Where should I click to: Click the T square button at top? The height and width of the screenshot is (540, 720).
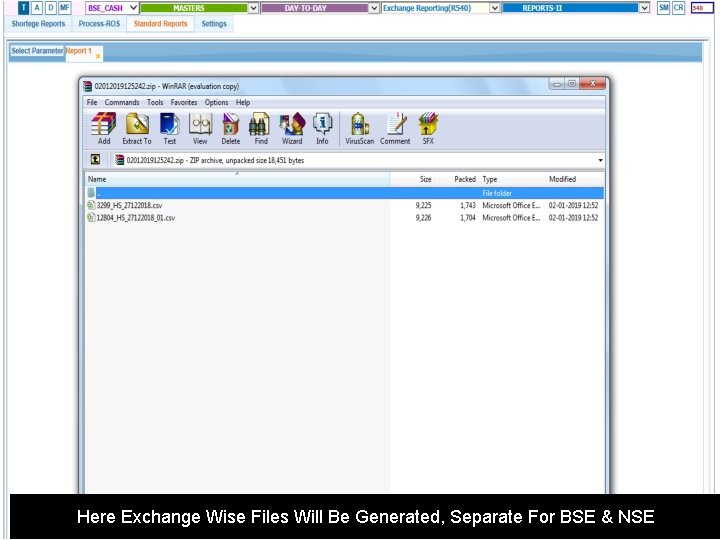[x=24, y=8]
